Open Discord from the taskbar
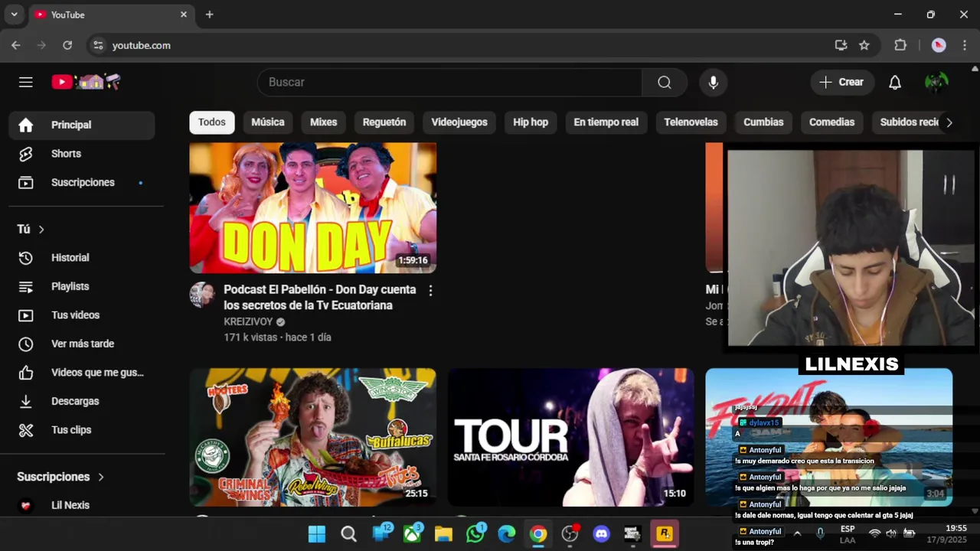This screenshot has width=980, height=551. 602,534
